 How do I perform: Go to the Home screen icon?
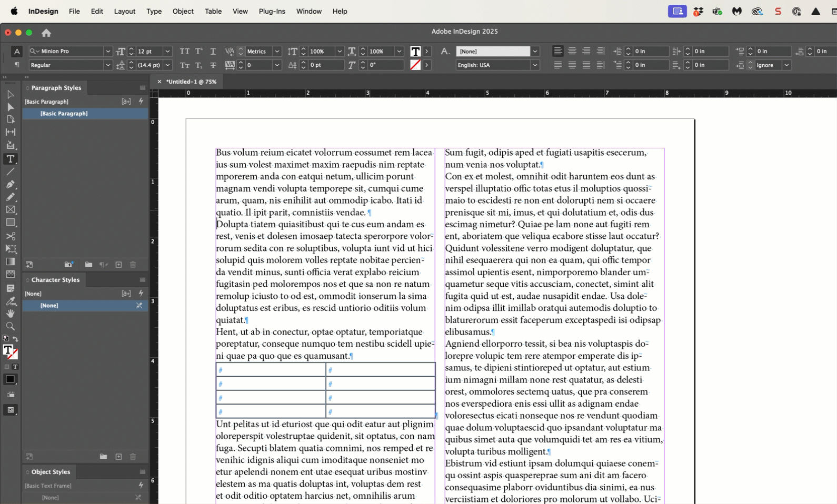coord(46,33)
